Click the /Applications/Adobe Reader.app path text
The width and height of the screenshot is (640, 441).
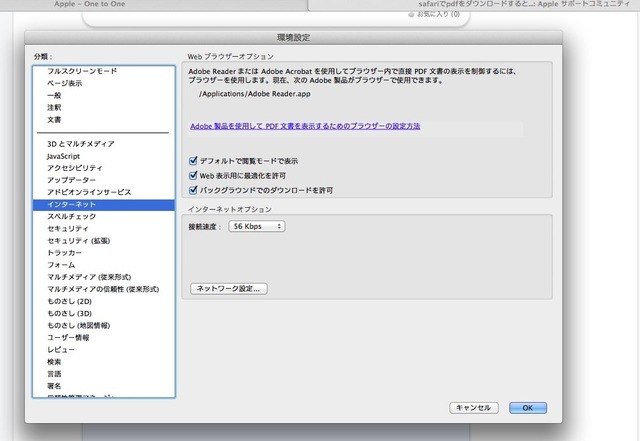[x=255, y=94]
